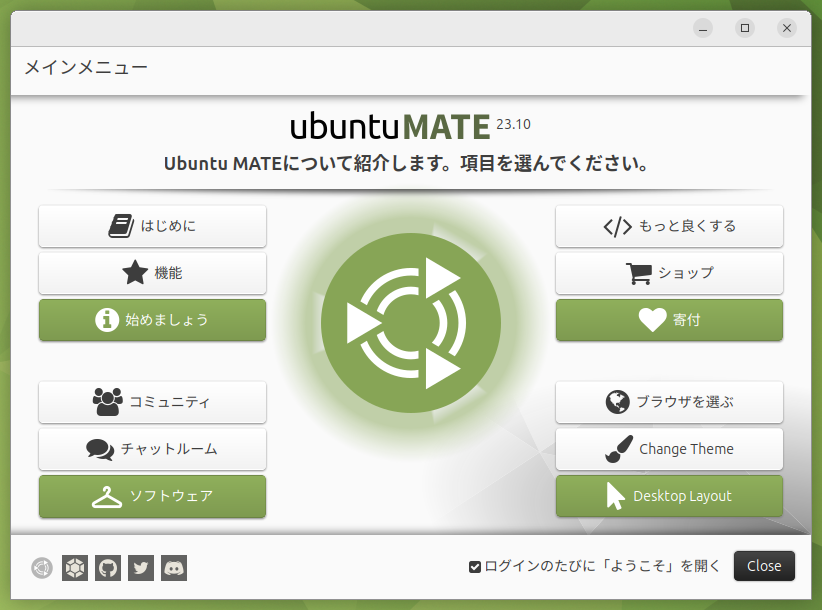Open the ソフトウェア section

(152, 496)
